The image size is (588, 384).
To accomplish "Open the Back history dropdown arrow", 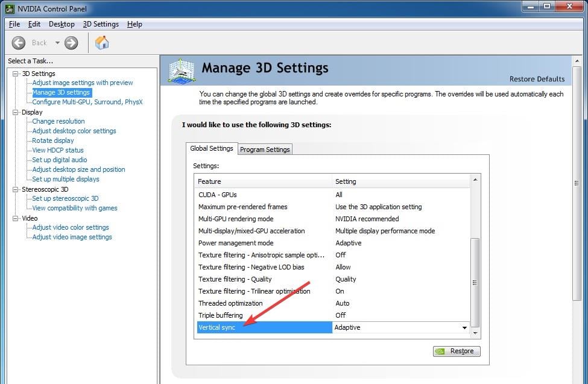I will (58, 43).
